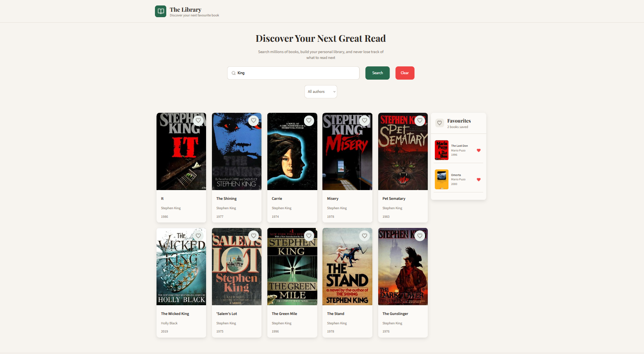The image size is (644, 354).
Task: Click 'Salem's Lot title text
Action: 226,314
